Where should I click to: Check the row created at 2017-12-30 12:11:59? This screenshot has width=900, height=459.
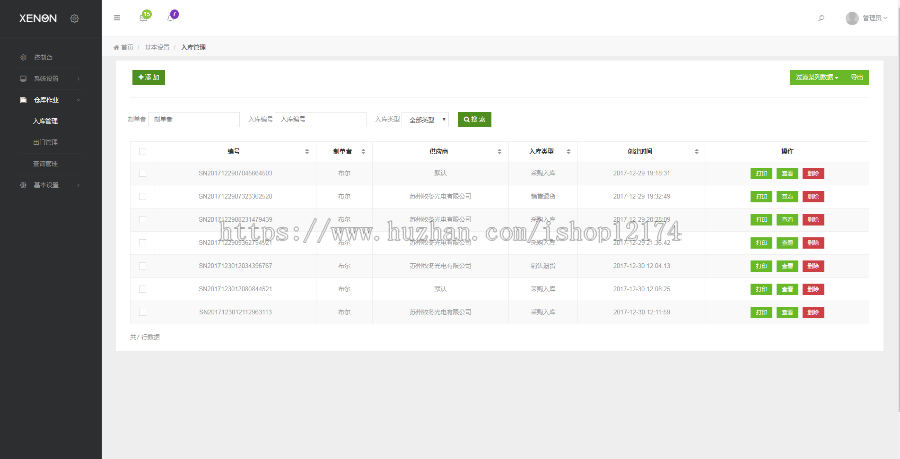pyautogui.click(x=142, y=312)
